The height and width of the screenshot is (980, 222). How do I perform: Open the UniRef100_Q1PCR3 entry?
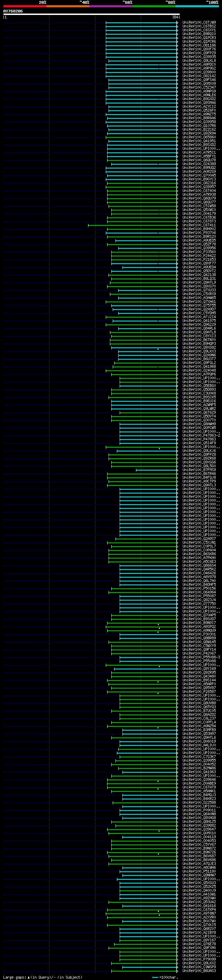tap(199, 38)
